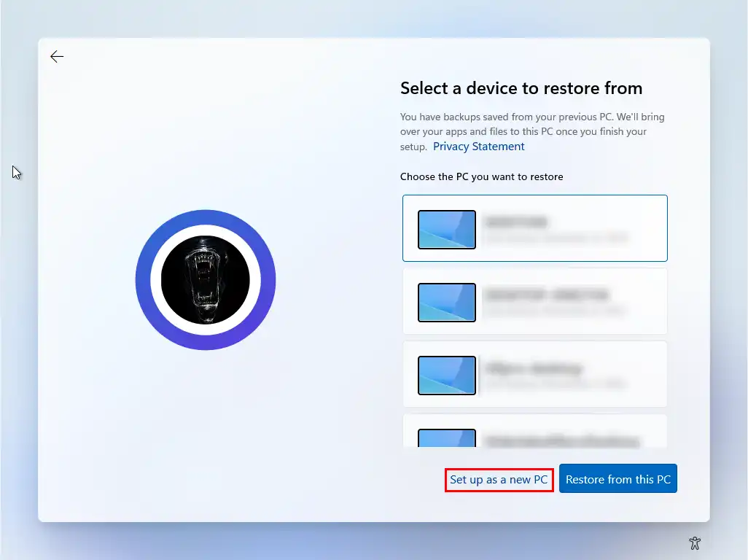Click the Set up as a new PC button
This screenshot has width=748, height=560.
click(499, 479)
